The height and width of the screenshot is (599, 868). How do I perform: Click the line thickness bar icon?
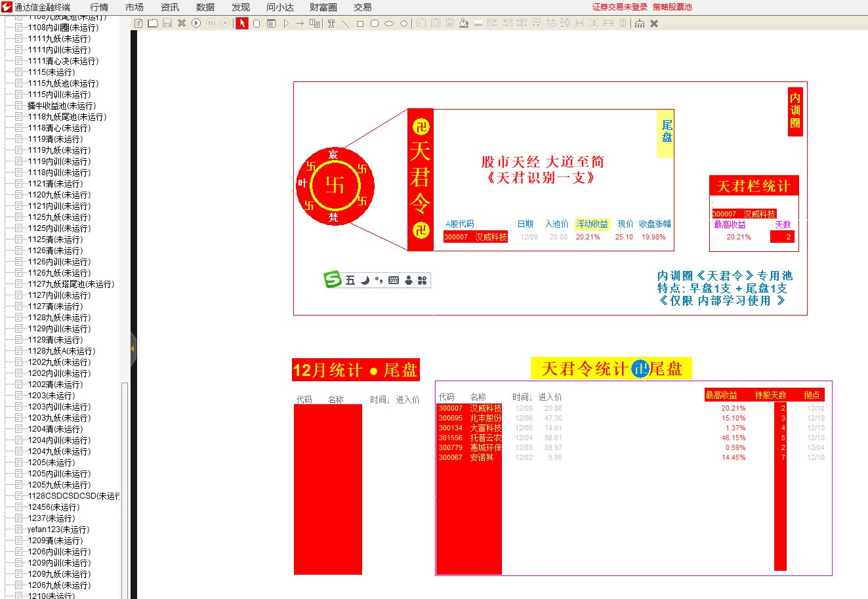(479, 24)
